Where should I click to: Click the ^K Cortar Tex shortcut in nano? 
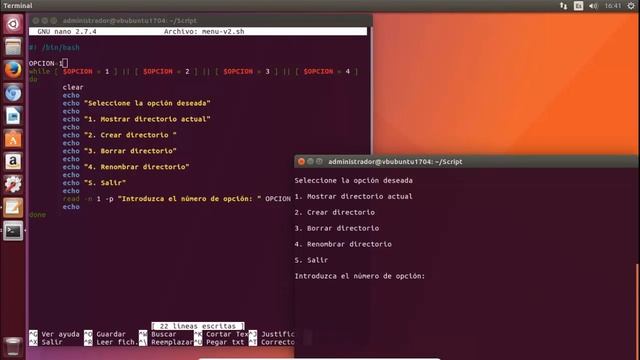point(221,334)
